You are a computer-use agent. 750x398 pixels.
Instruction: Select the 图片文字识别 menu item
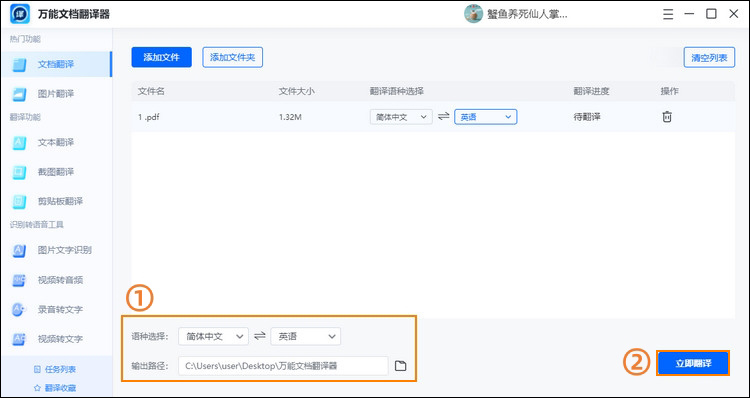56,250
